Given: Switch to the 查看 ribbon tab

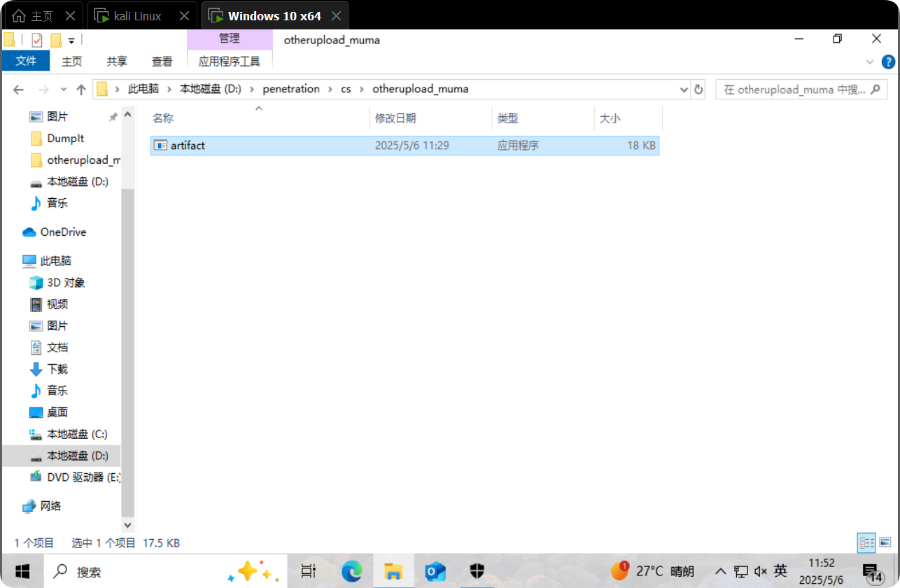Looking at the screenshot, I should pos(162,62).
